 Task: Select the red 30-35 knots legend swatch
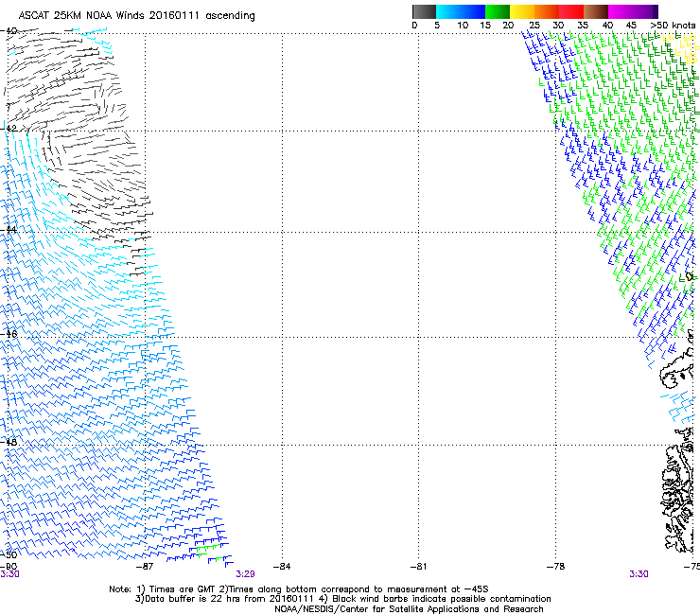(571, 11)
